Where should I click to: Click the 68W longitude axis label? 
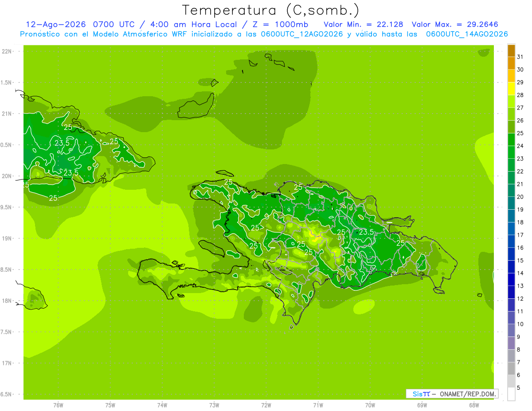pyautogui.click(x=473, y=405)
